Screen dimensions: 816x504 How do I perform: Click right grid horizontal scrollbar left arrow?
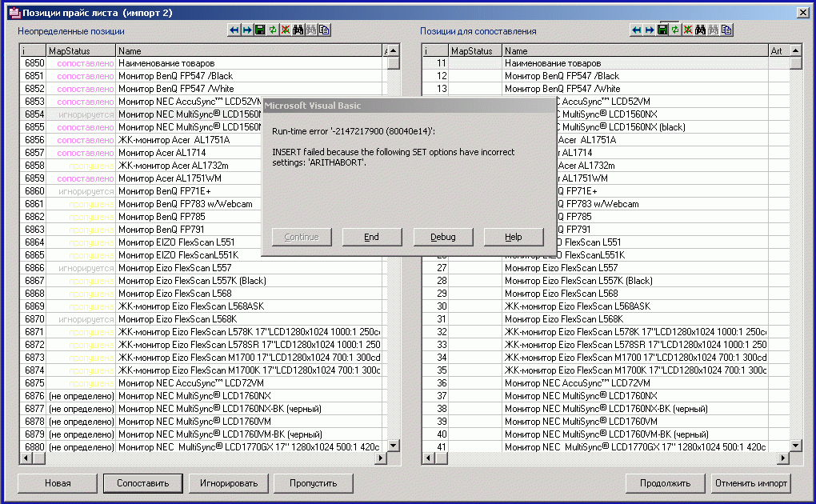pos(428,458)
